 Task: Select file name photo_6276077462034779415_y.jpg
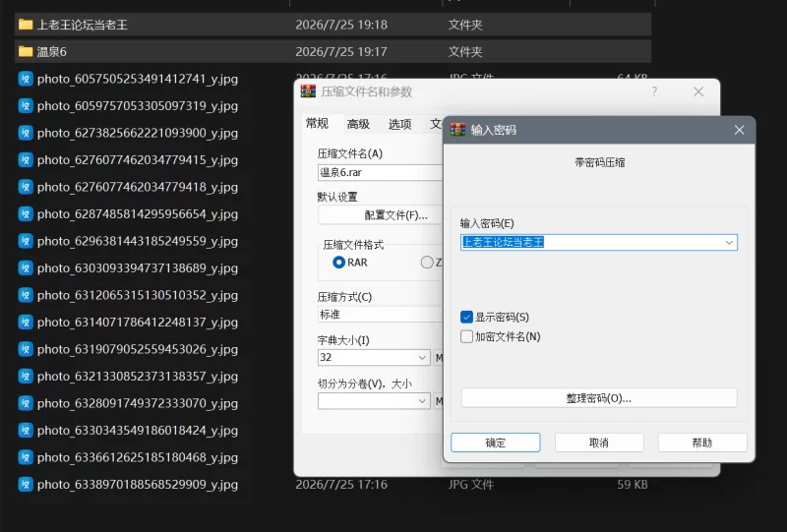[x=138, y=160]
